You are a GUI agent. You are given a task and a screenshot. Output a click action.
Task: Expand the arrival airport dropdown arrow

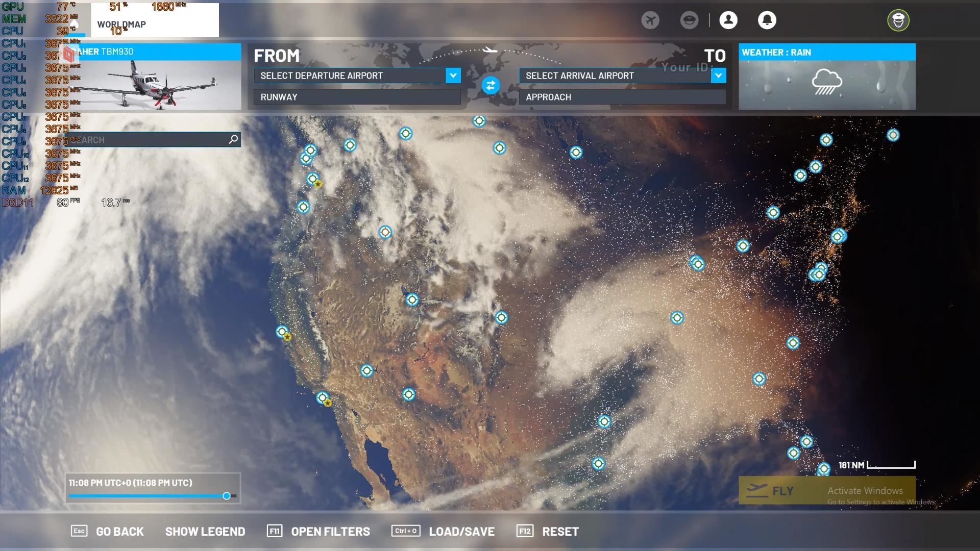718,76
